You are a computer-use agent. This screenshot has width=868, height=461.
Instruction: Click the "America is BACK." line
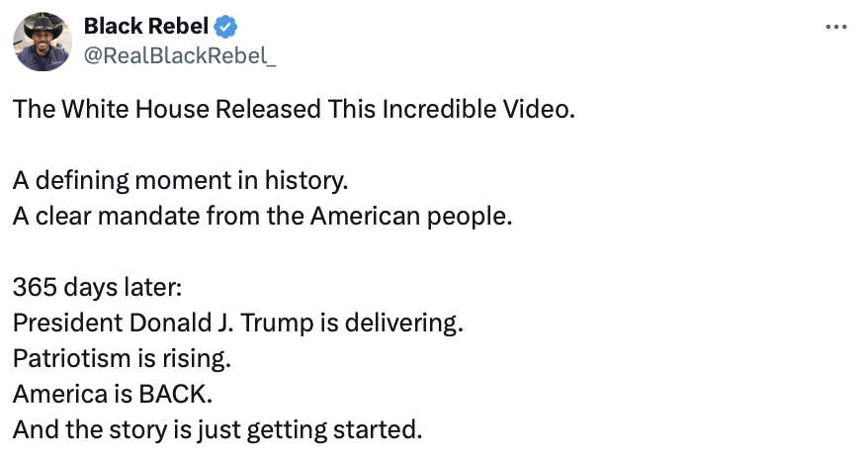pyautogui.click(x=113, y=394)
